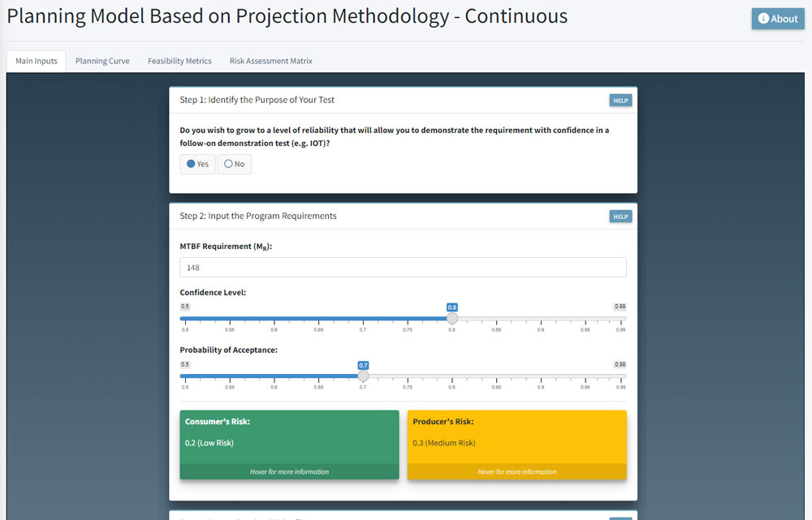Click 0.9 on the Confidence Level track
Screen dimensions: 812x520
[x=541, y=318]
